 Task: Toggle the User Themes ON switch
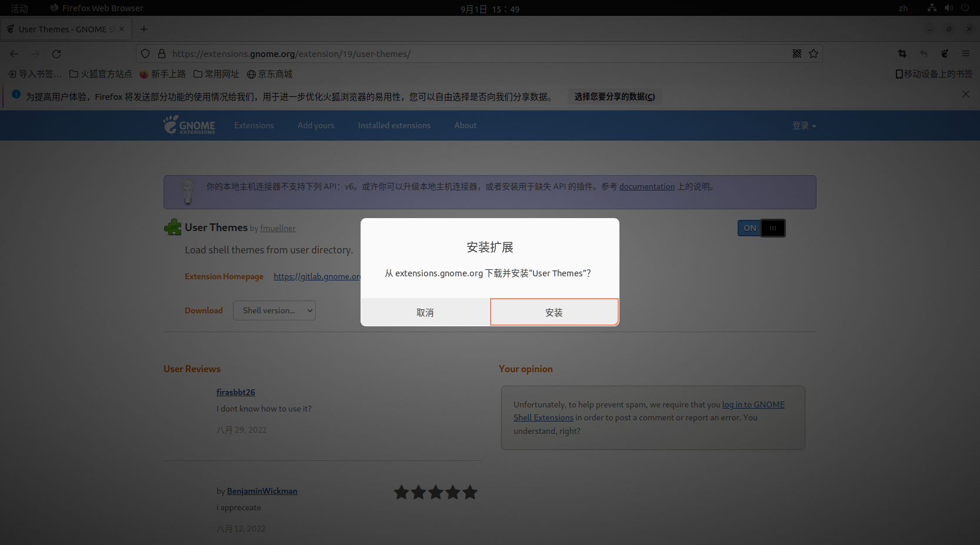761,228
